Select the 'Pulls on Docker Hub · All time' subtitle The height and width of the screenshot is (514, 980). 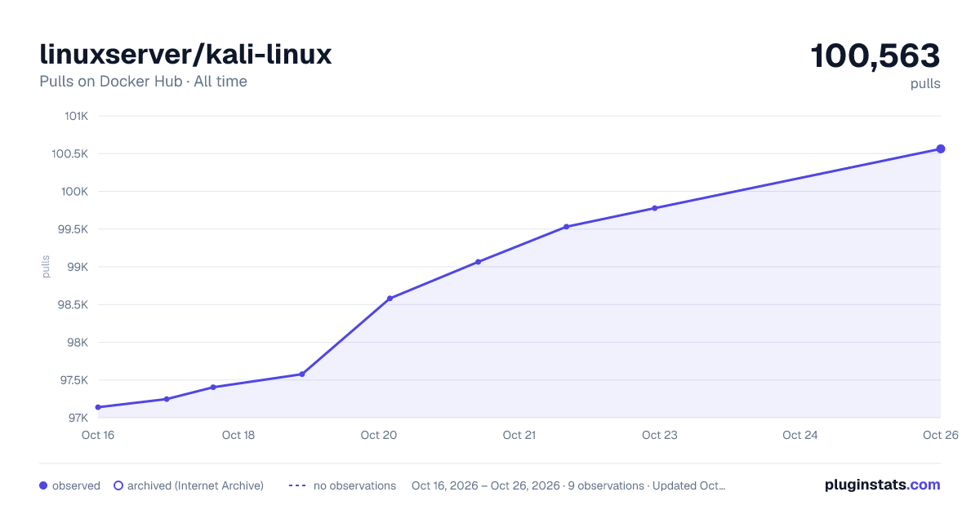pyautogui.click(x=143, y=82)
